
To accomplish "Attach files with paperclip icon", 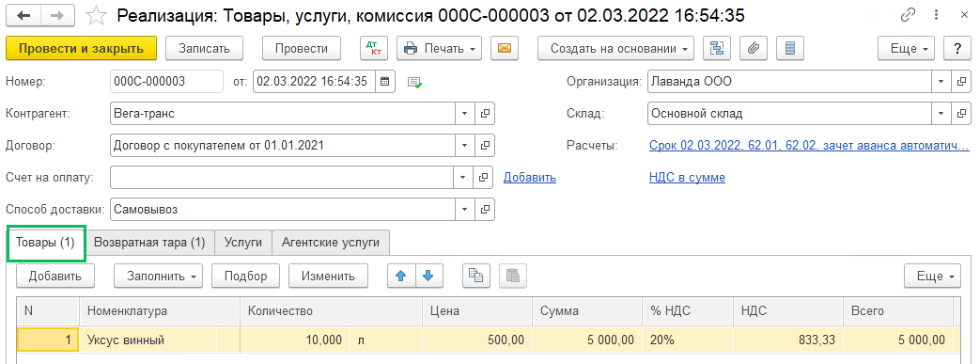I will click(754, 48).
